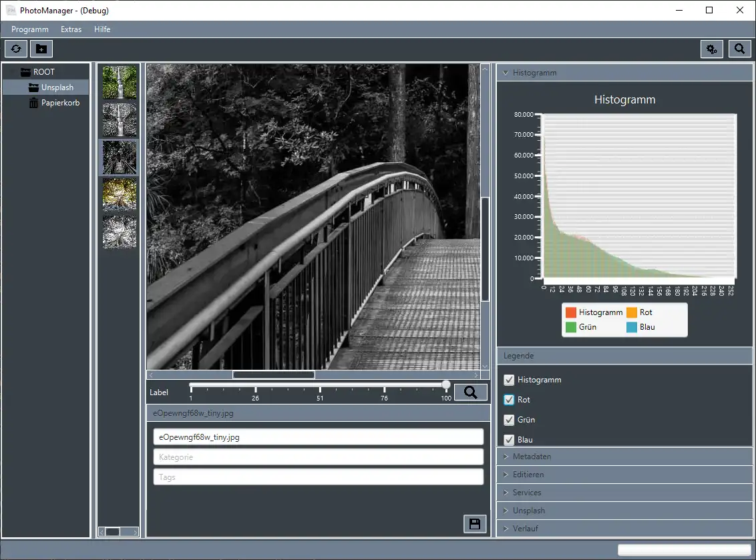Select the bridge thumbnail in the list
This screenshot has height=560, width=756.
119,157
